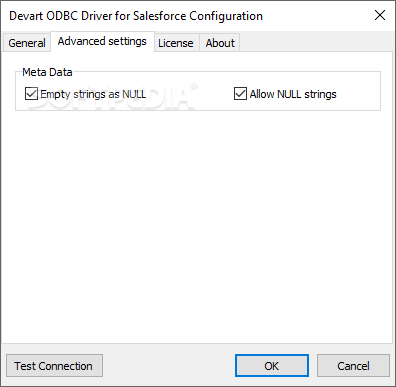This screenshot has width=396, height=387.
Task: Click the 'Empty strings as NULL' label text
Action: (x=93, y=94)
